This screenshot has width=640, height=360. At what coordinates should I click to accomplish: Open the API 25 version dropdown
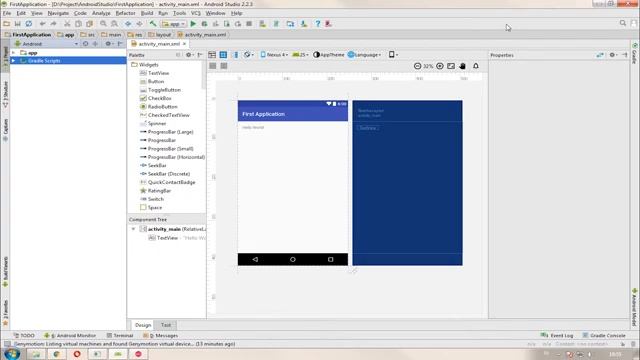pos(300,55)
